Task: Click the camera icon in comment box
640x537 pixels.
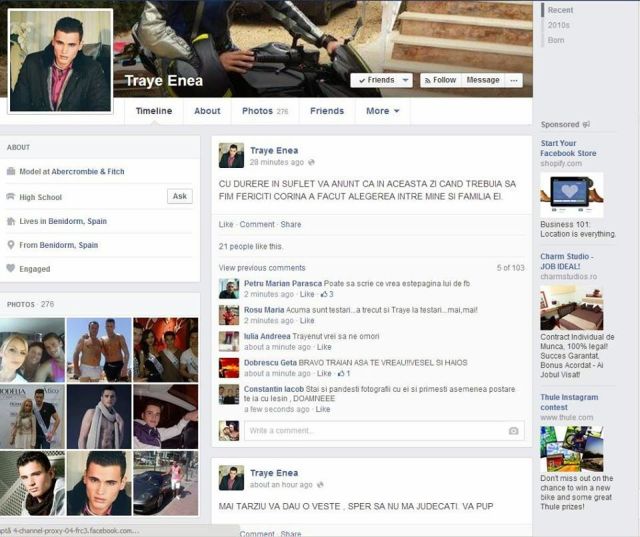Action: (x=513, y=431)
